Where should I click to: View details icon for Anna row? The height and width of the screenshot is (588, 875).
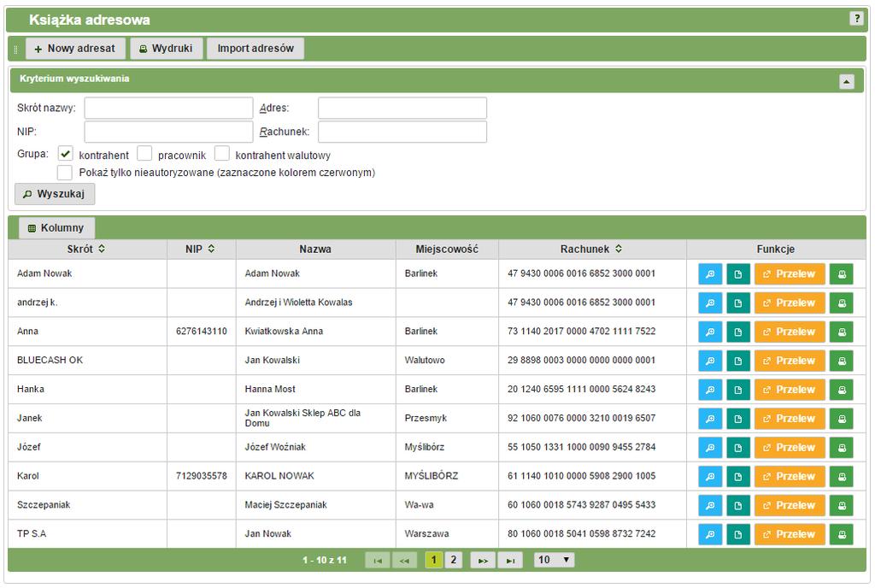pyautogui.click(x=710, y=332)
